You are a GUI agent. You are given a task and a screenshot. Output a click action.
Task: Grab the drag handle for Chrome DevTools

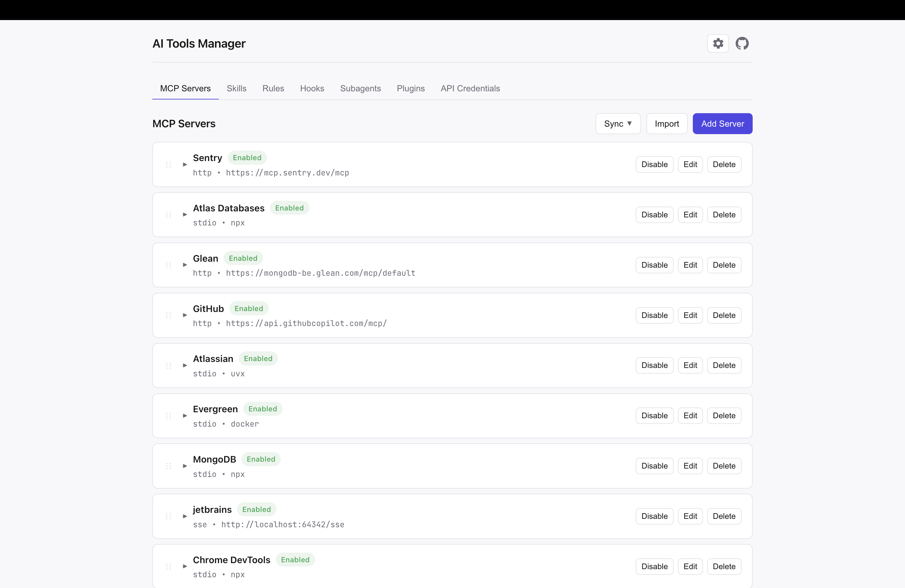tap(168, 566)
